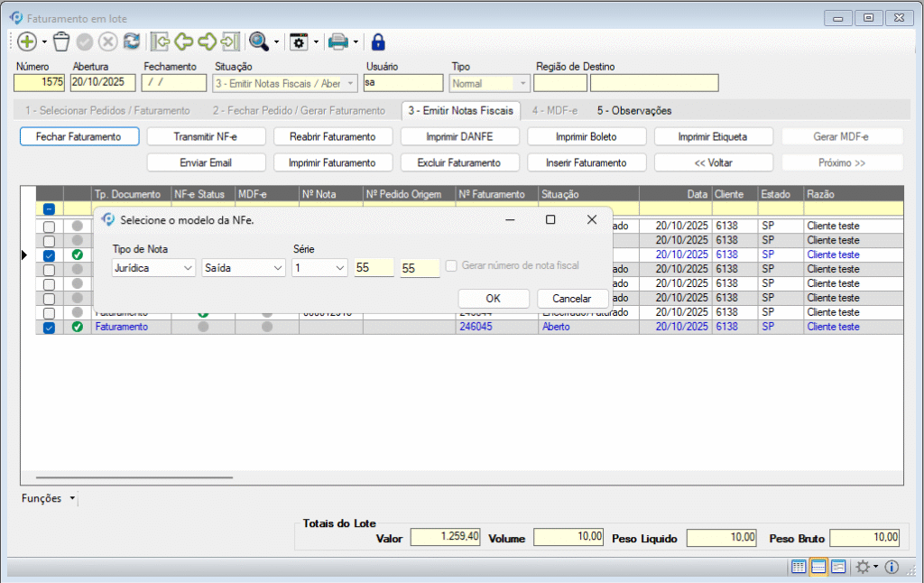The width and height of the screenshot is (924, 583).
Task: Click OK in the NFe model dialog
Action: [493, 299]
